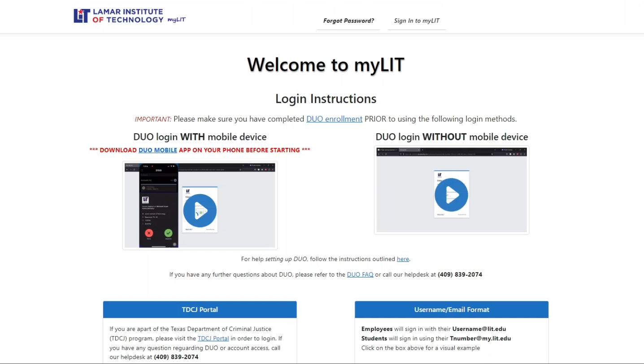Click the Lamar Institute of Technology logo
Screen dimensions: 644x364
pyautogui.click(x=118, y=16)
